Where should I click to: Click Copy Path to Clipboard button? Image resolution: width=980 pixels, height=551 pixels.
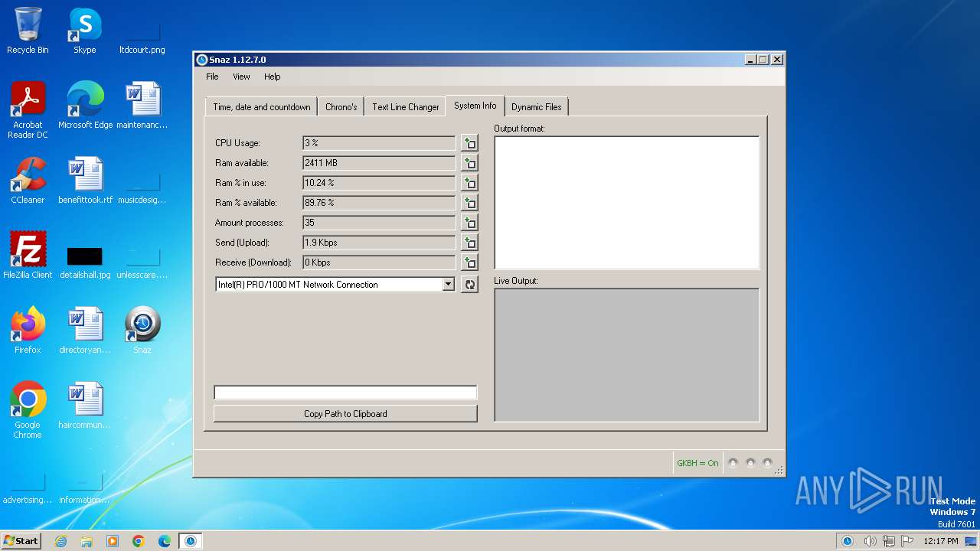(x=345, y=414)
